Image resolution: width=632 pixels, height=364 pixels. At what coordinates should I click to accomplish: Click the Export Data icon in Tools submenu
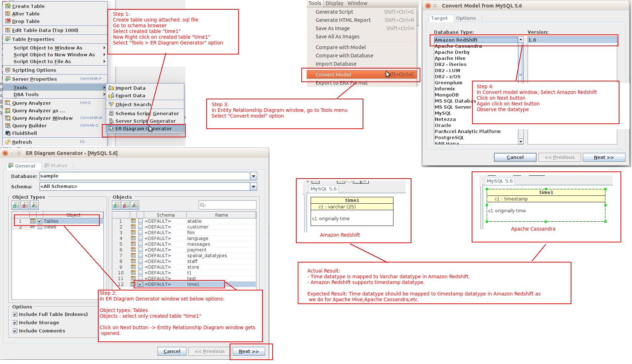tap(111, 95)
